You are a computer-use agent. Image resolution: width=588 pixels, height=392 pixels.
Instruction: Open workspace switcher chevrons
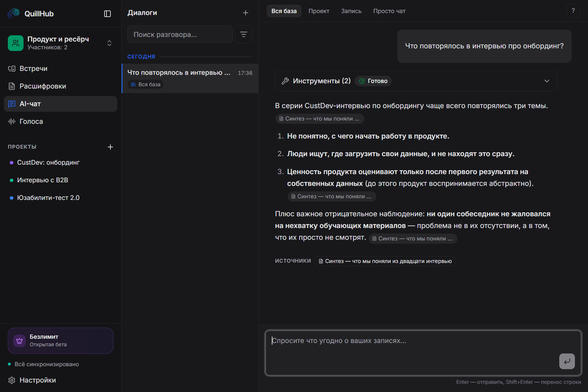tap(109, 43)
